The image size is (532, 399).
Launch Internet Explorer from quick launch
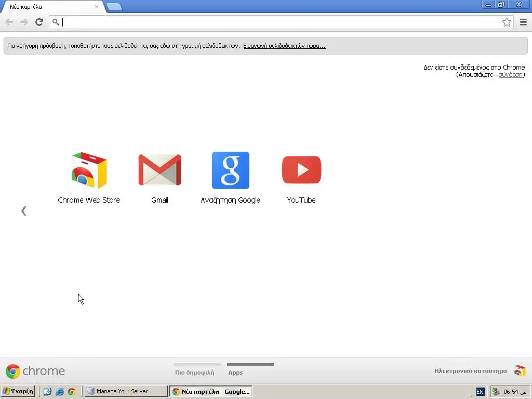(x=60, y=392)
